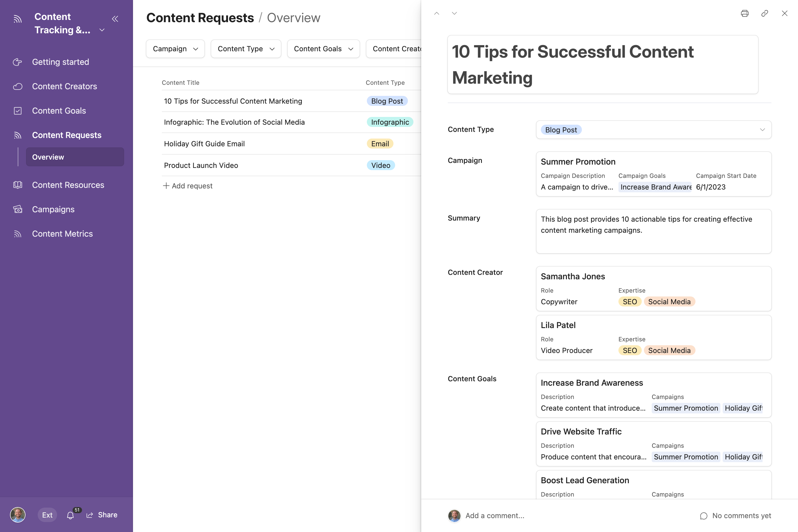Open the Getting started page
Viewport: 798px width, 532px height.
pos(60,62)
